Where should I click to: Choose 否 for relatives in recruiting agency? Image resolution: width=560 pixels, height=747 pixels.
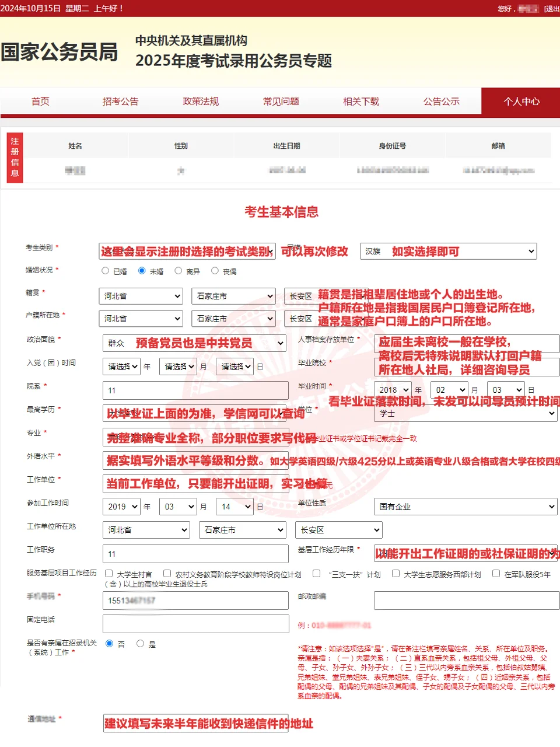coord(109,644)
